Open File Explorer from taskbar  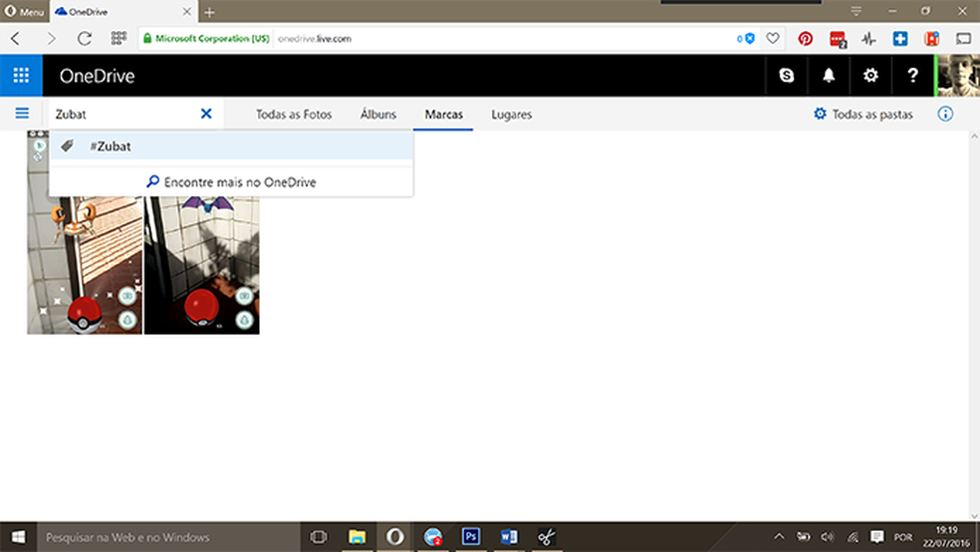357,537
